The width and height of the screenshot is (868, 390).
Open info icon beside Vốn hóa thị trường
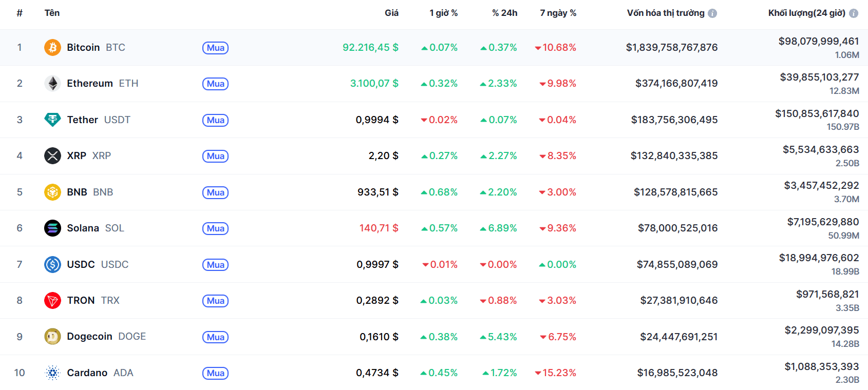pos(712,13)
